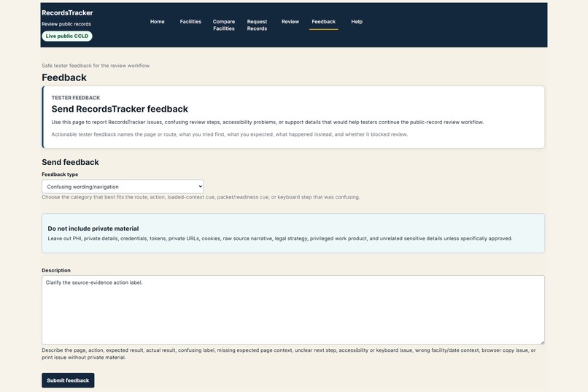
Task: Click the 'Send feedback' section heading
Action: click(70, 163)
